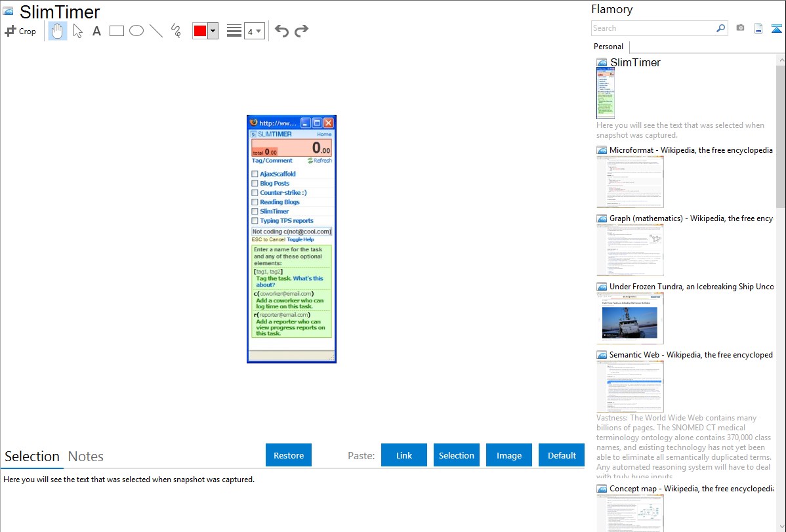Click the red color swatch
Image resolution: width=786 pixels, height=532 pixels.
(x=199, y=31)
